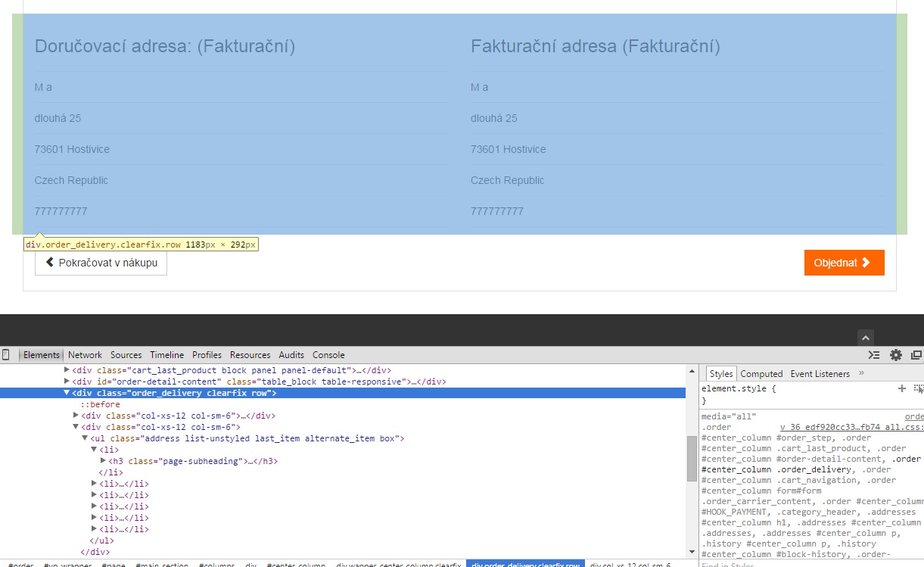The width and height of the screenshot is (924, 567).
Task: Show the console drawer icon
Action: (x=874, y=355)
